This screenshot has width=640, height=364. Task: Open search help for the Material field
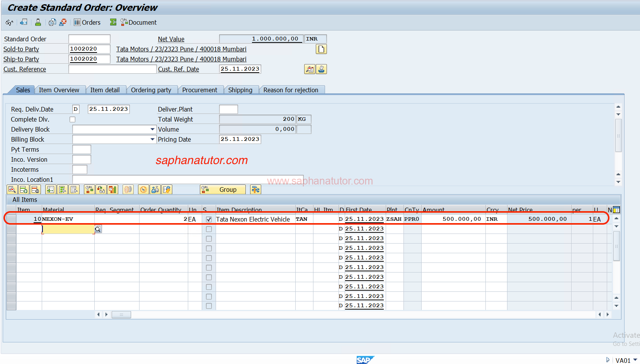[x=98, y=229]
